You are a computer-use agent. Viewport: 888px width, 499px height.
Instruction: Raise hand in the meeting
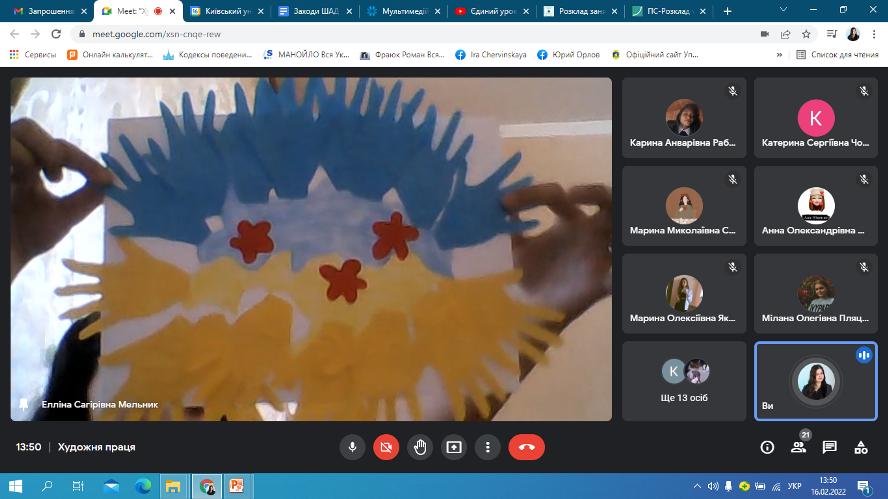tap(420, 447)
